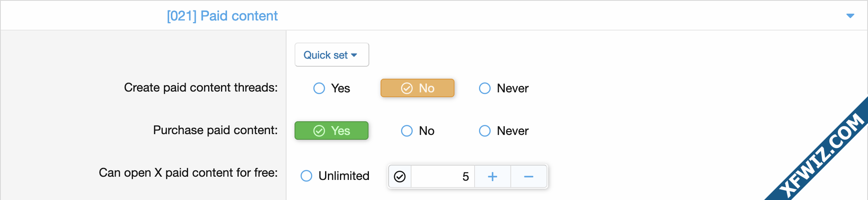Click the checked circle beside the number field
868x200 pixels.
pyautogui.click(x=400, y=176)
